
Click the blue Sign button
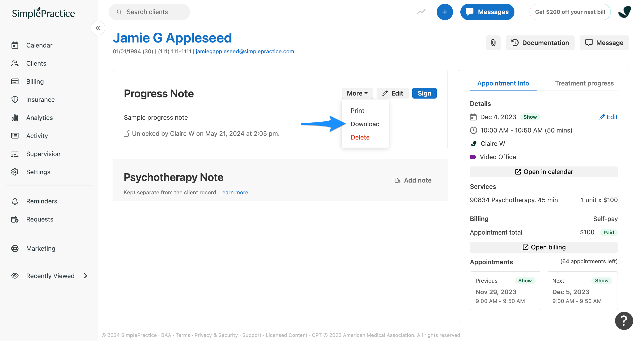click(x=424, y=93)
